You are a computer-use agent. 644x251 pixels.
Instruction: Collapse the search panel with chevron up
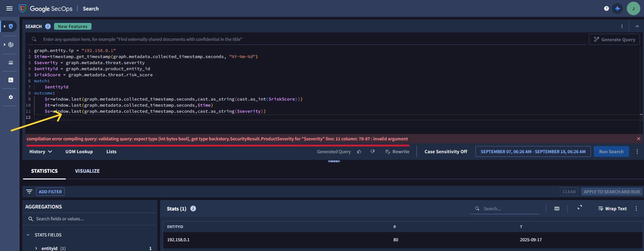(x=637, y=26)
